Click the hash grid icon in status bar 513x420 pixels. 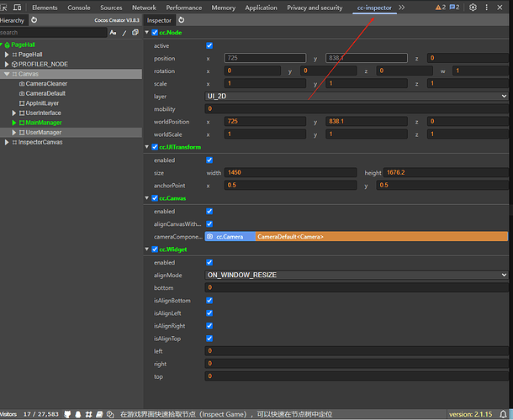[88, 414]
